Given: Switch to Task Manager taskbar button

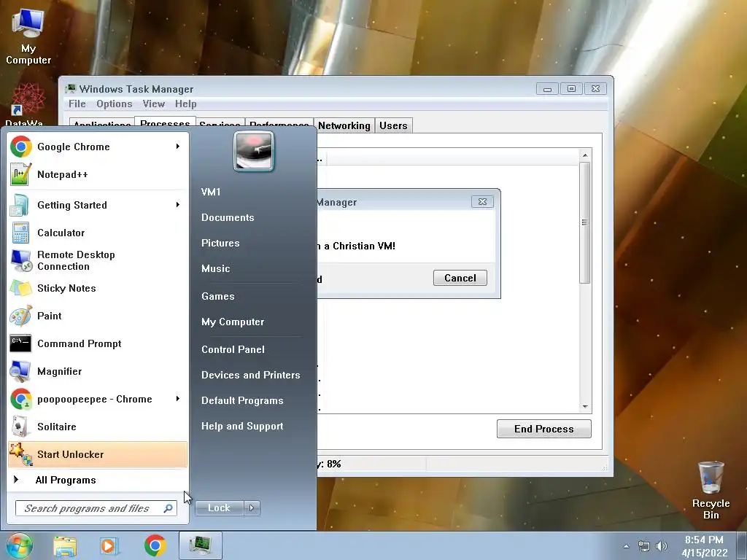Looking at the screenshot, I should pyautogui.click(x=200, y=545).
